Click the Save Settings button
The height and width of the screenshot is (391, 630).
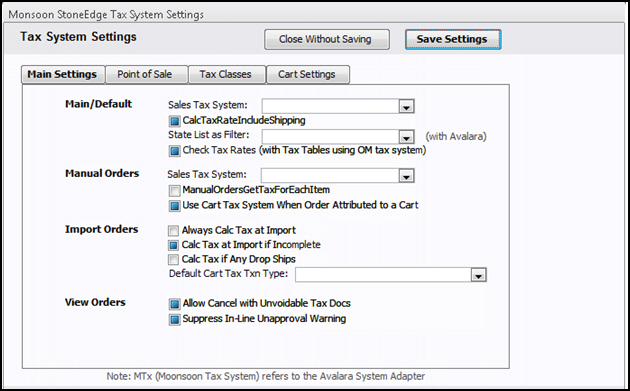(453, 39)
